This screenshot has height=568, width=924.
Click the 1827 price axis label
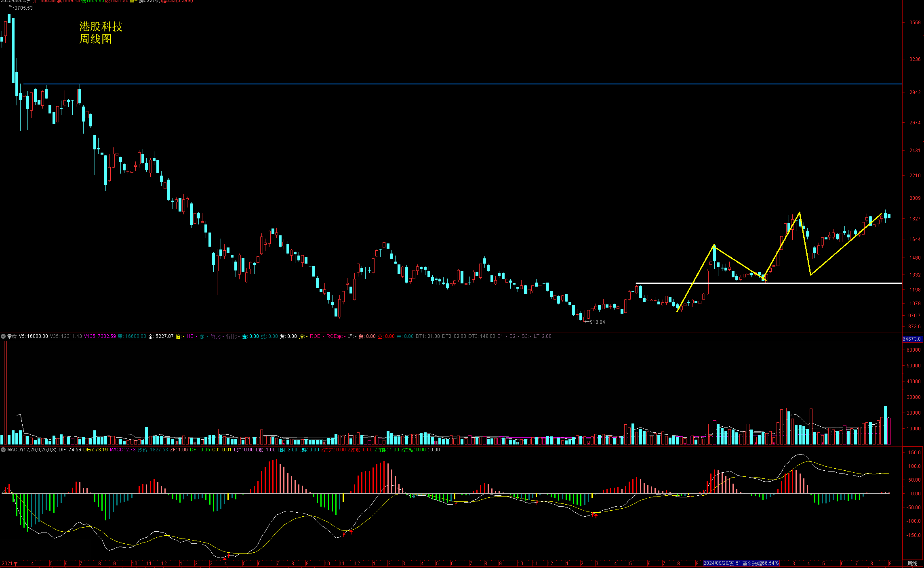(x=915, y=219)
